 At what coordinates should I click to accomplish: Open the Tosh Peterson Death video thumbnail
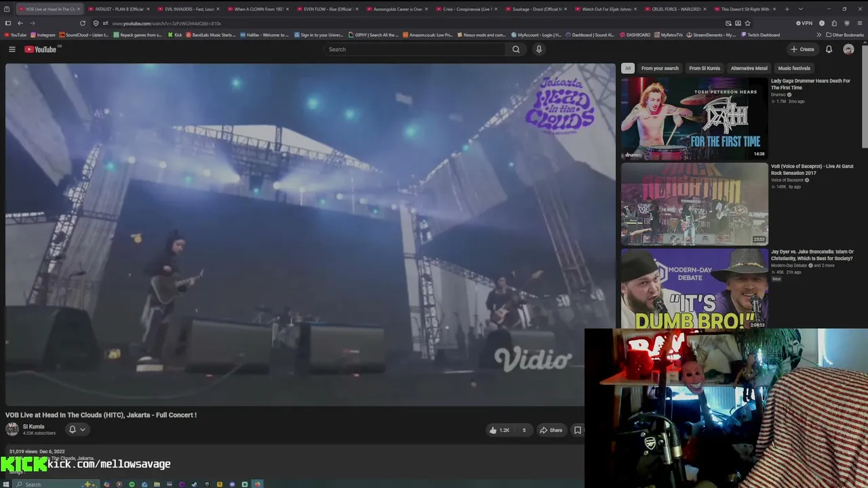694,118
